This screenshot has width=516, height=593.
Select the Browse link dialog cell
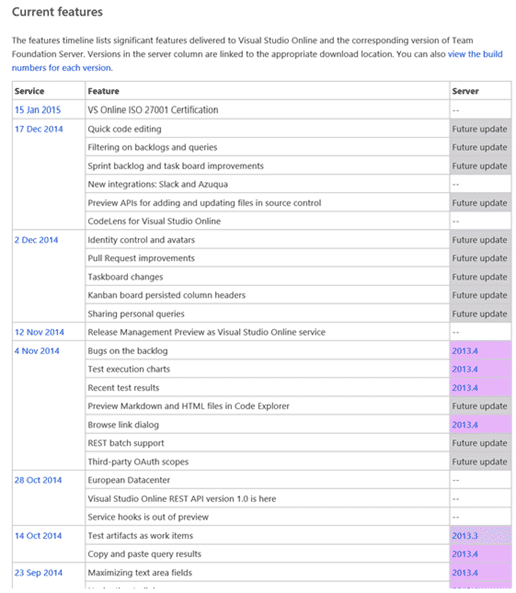point(267,425)
